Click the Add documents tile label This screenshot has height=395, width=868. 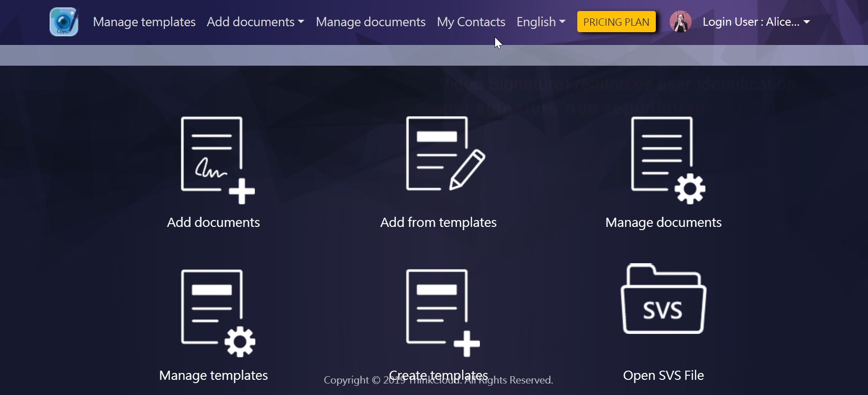pos(214,222)
